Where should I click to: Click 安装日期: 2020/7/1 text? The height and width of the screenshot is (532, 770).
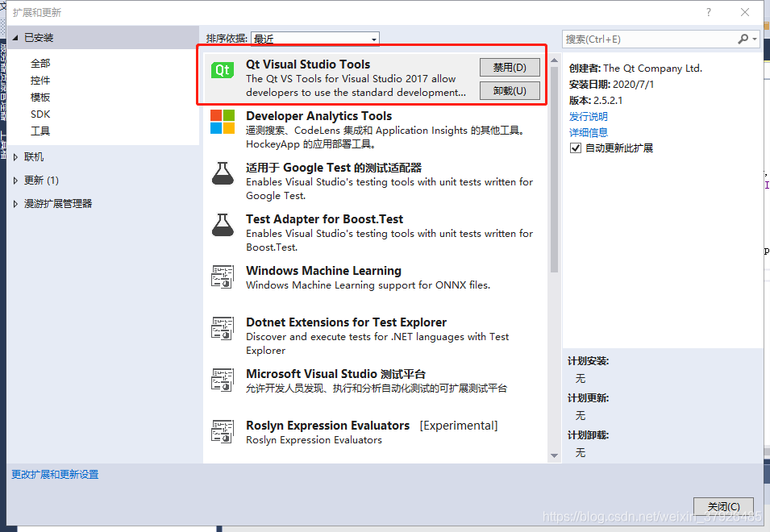tap(611, 85)
